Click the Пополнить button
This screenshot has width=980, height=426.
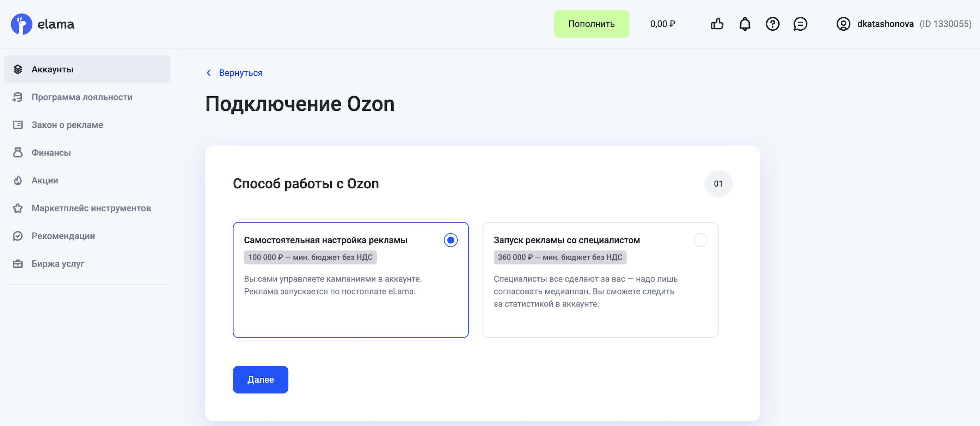[x=591, y=24]
